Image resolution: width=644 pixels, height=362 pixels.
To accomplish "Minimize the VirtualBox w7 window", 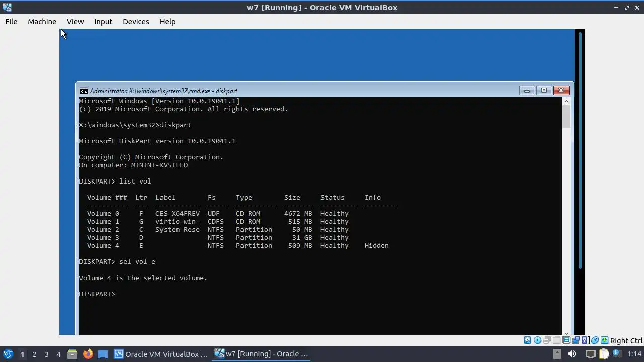I will [616, 8].
